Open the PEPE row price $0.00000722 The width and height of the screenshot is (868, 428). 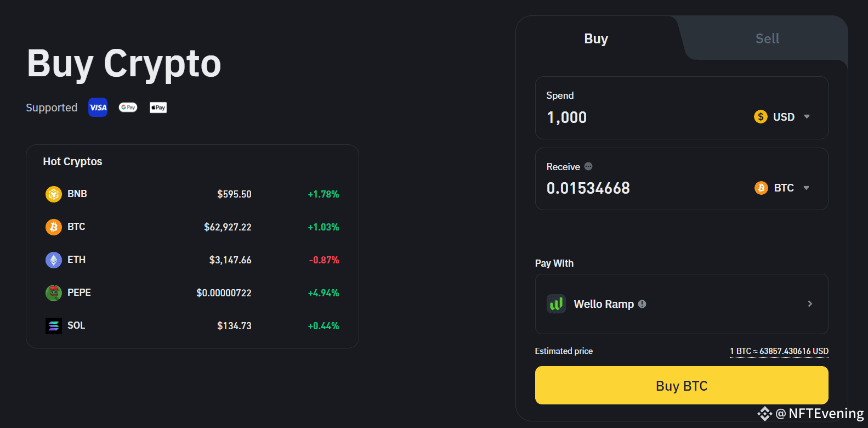coord(224,293)
